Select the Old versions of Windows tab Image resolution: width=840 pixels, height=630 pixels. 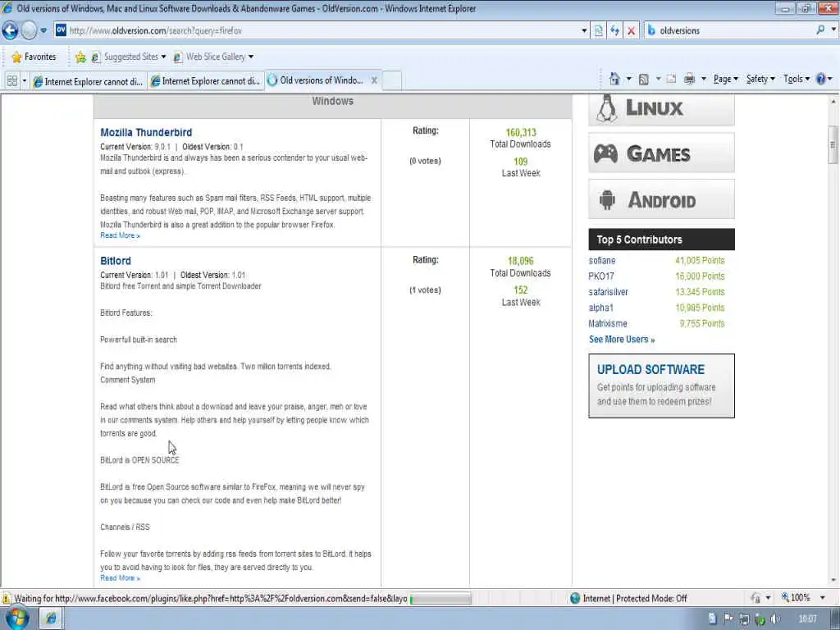click(316, 80)
